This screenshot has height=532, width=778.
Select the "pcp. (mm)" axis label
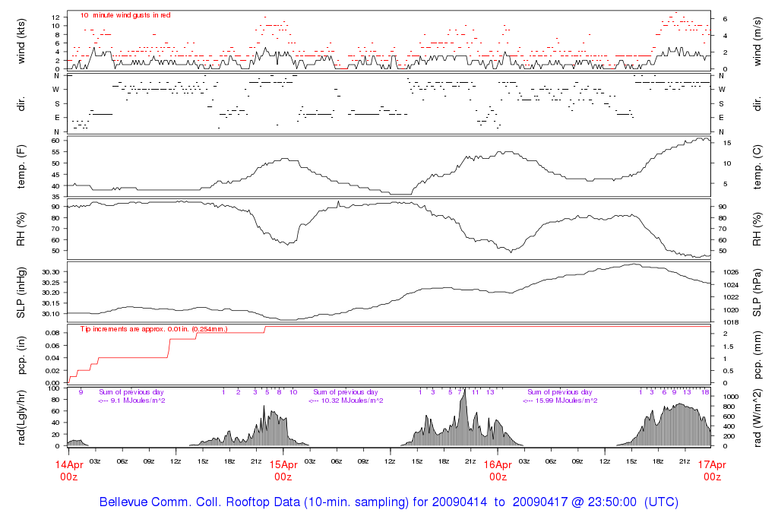pos(757,356)
